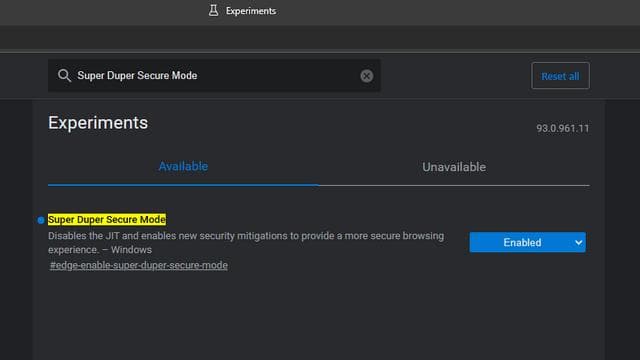
Task: Click the search magnifier icon
Action: click(x=64, y=76)
